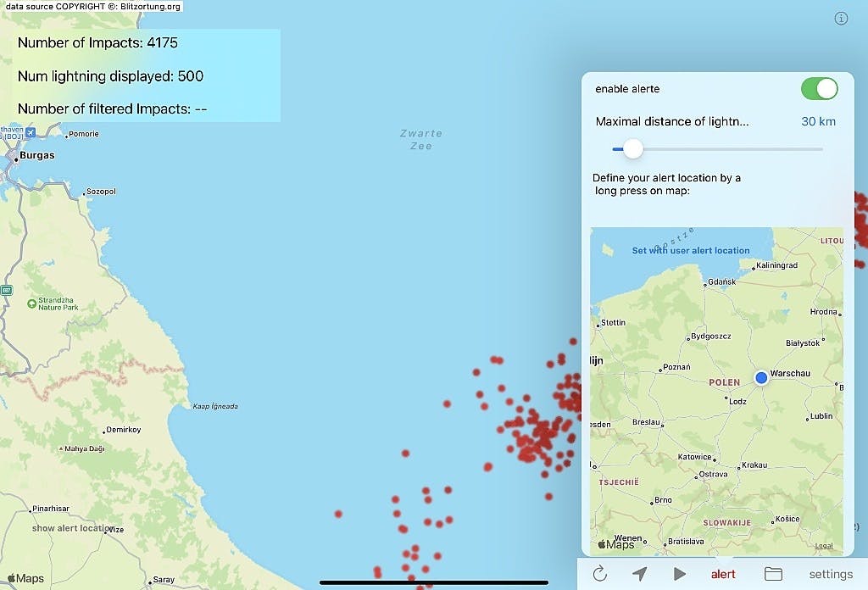Click Košice label in mini map

[787, 519]
